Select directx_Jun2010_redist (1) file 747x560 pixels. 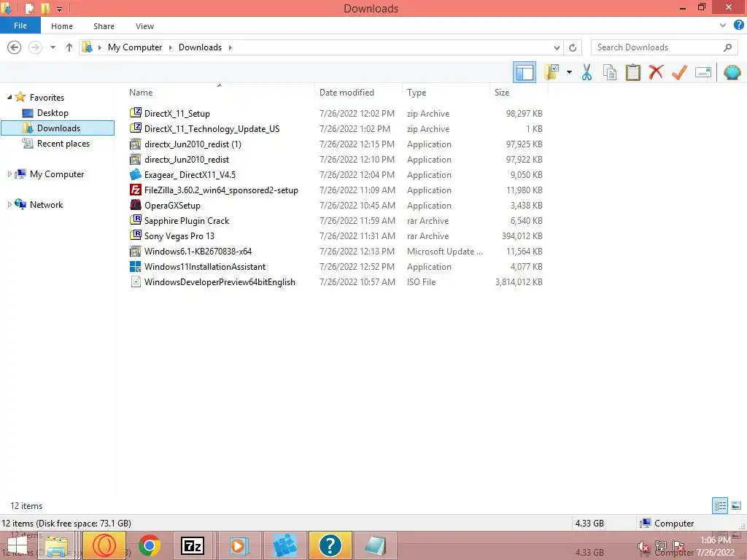tap(193, 144)
